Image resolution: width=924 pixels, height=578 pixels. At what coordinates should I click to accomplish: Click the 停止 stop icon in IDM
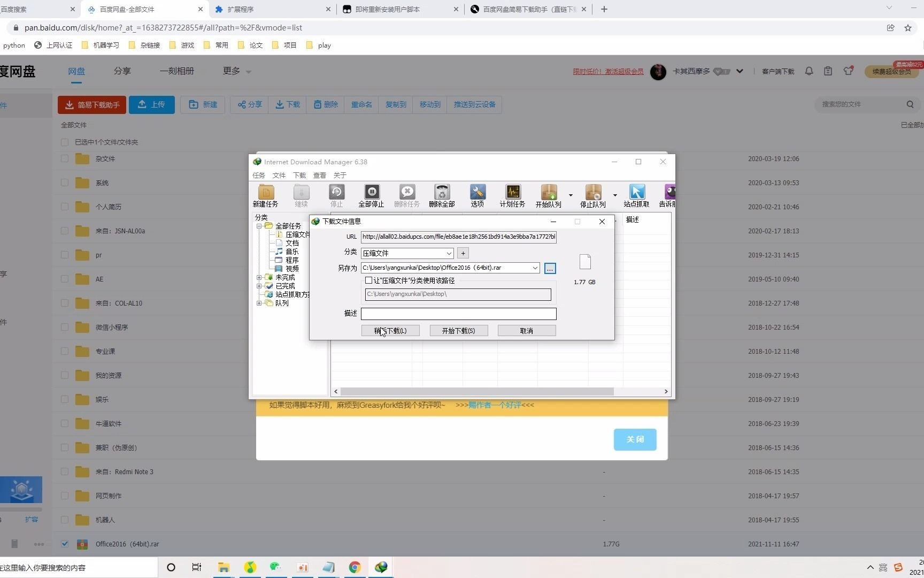(336, 195)
